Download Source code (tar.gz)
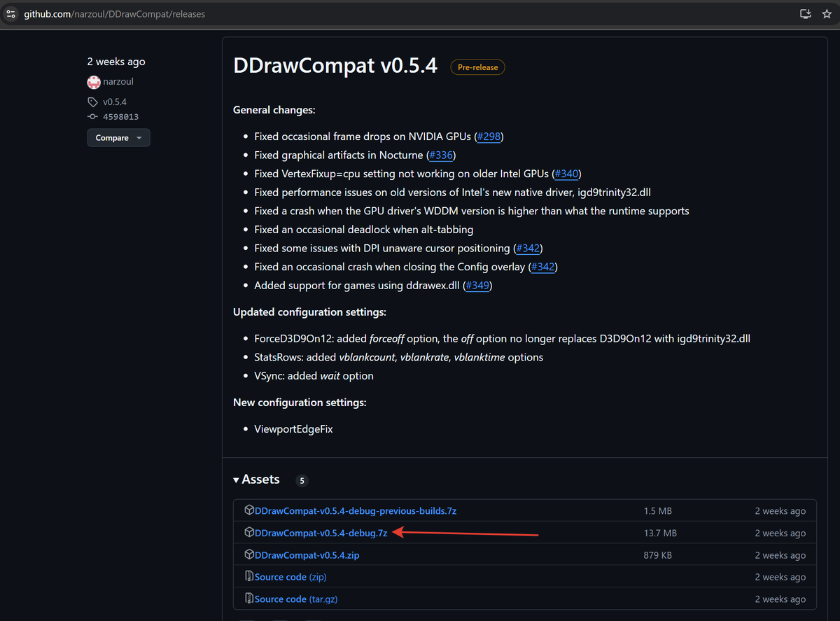This screenshot has height=621, width=840. coord(296,599)
